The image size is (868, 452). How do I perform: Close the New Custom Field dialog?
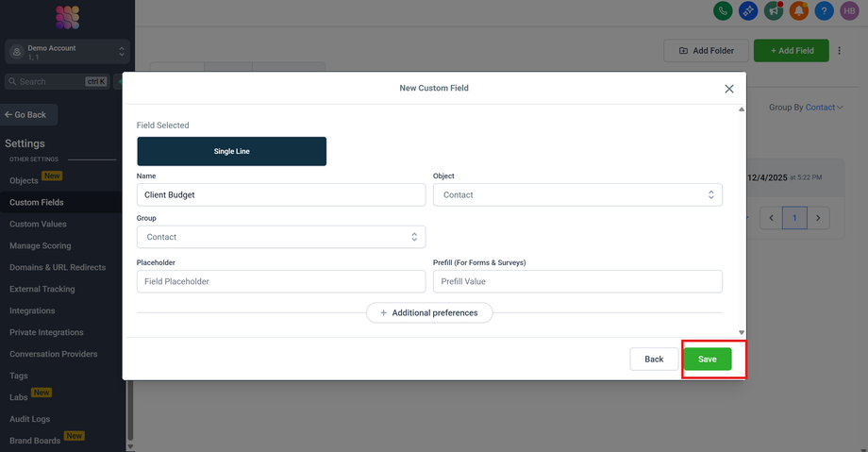coord(728,89)
